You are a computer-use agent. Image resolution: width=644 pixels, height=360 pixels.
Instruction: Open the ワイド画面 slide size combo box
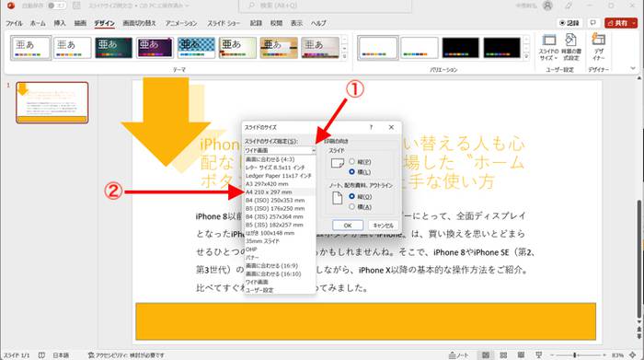pos(280,150)
